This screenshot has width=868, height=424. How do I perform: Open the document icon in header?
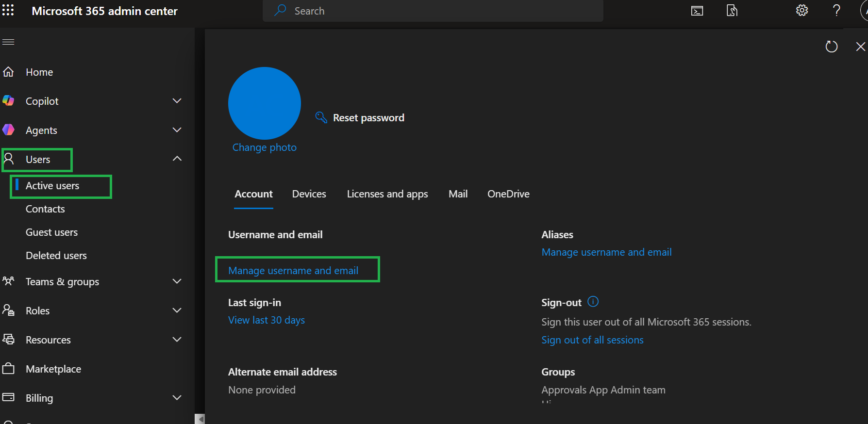pos(732,11)
